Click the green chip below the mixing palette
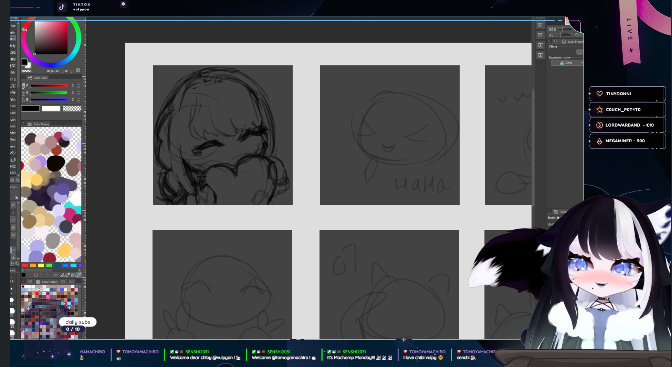This screenshot has height=367, width=672. coord(48,266)
